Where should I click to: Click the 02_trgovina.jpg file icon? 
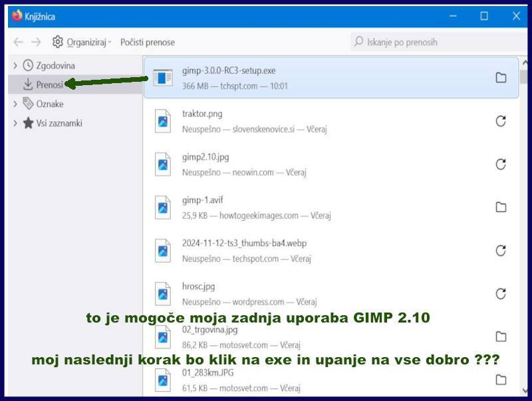(162, 336)
